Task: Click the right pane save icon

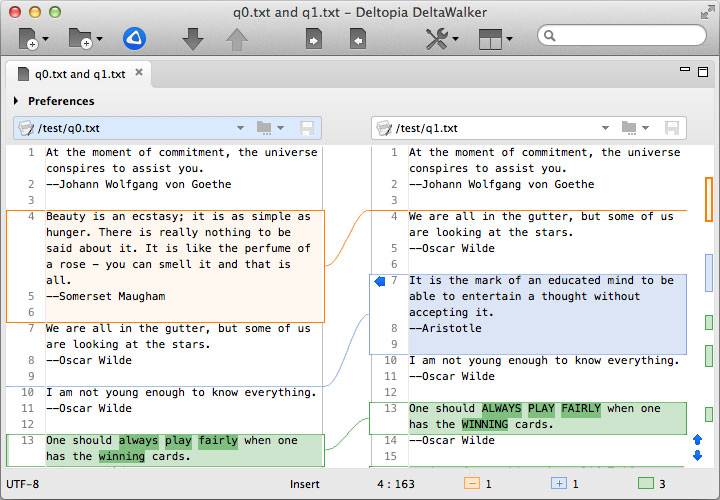Action: tap(672, 128)
